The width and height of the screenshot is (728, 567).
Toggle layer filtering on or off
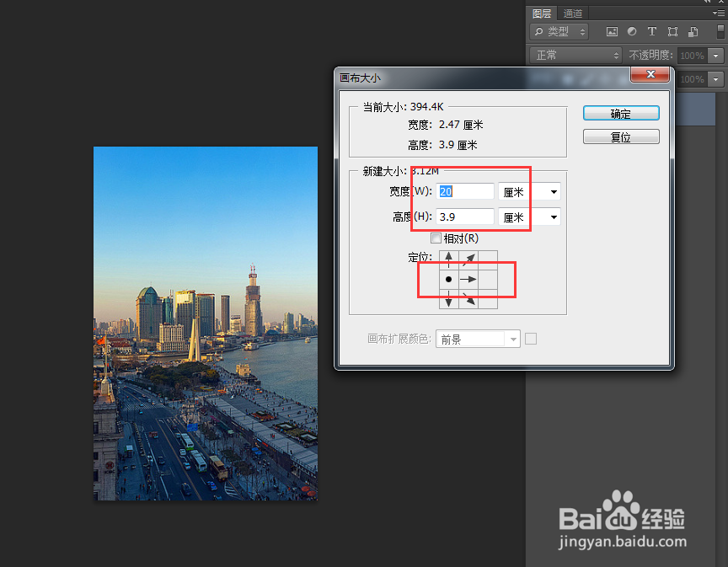coord(723,31)
